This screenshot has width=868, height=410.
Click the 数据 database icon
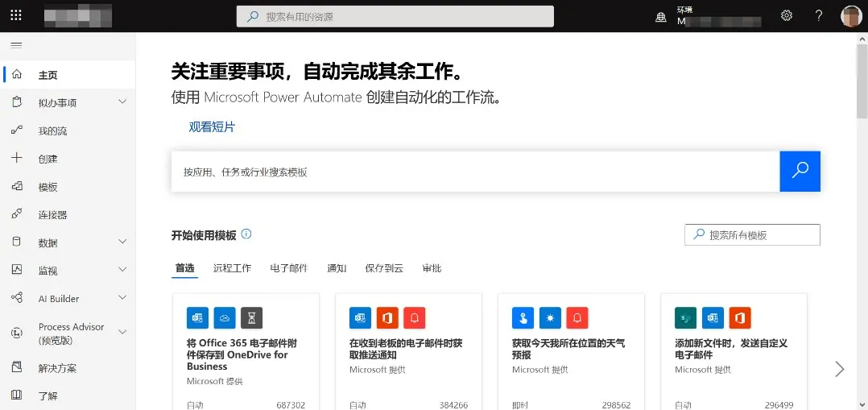(17, 242)
